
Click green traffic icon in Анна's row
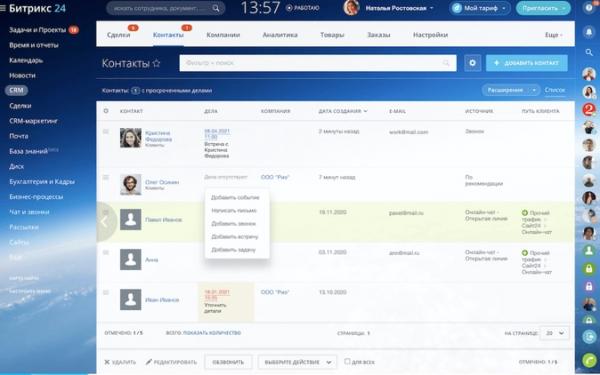(525, 253)
